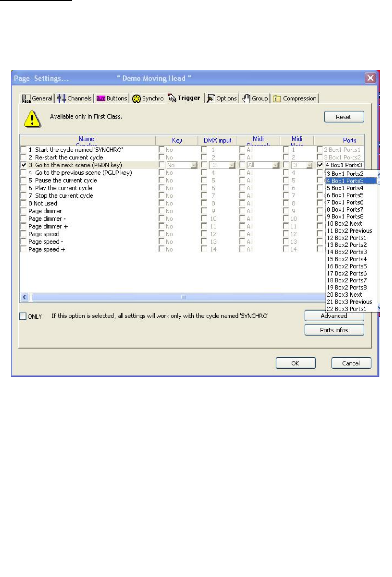The width and height of the screenshot is (392, 577).
Task: Click the DMX input column header
Action: (217, 140)
